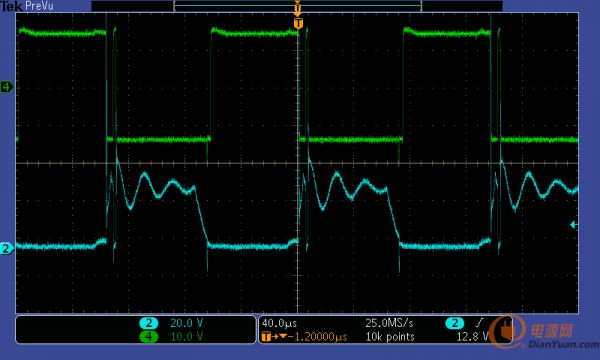
Task: Click the cyan trigger level arrow
Action: [x=574, y=225]
